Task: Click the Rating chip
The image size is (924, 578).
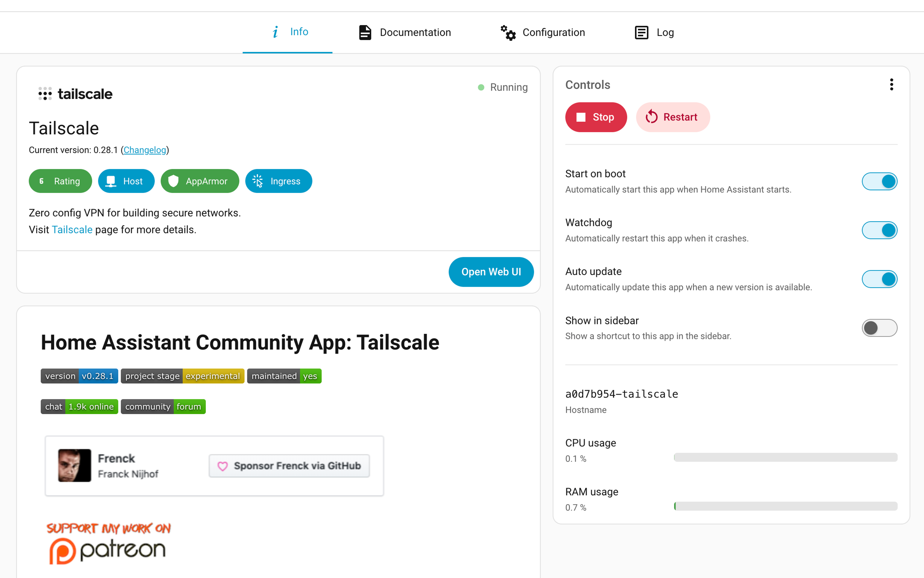Action: coord(60,181)
